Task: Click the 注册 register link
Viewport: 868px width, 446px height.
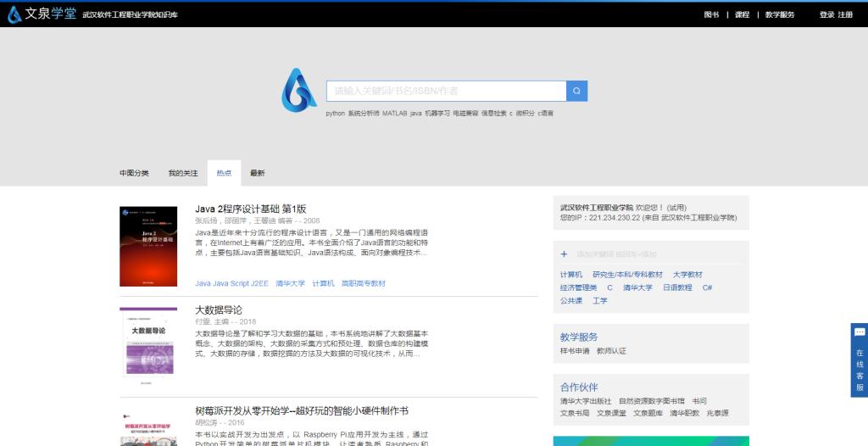Action: [845, 14]
